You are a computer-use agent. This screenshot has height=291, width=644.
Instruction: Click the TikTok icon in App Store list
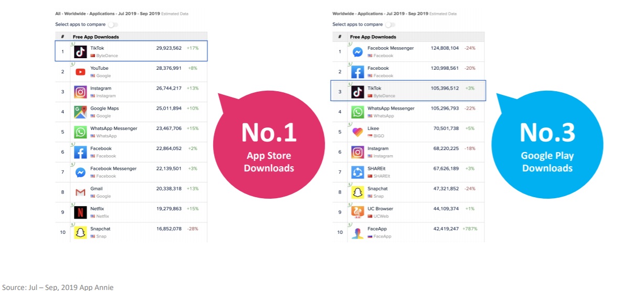pyautogui.click(x=80, y=51)
